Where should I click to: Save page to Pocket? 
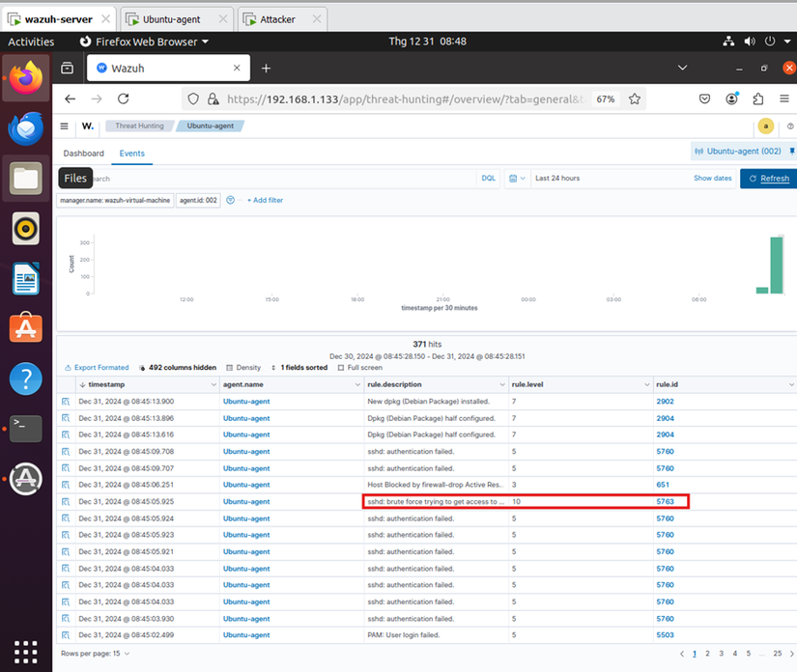click(x=704, y=99)
